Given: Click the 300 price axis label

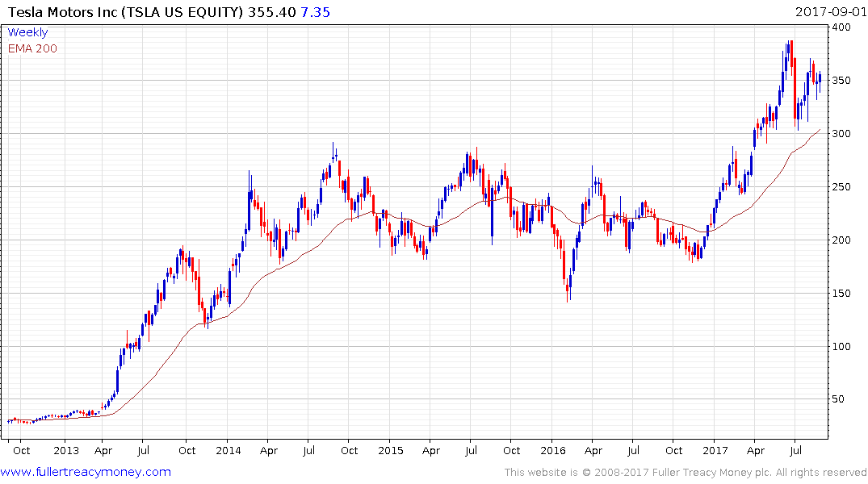Looking at the screenshot, I should tap(841, 133).
